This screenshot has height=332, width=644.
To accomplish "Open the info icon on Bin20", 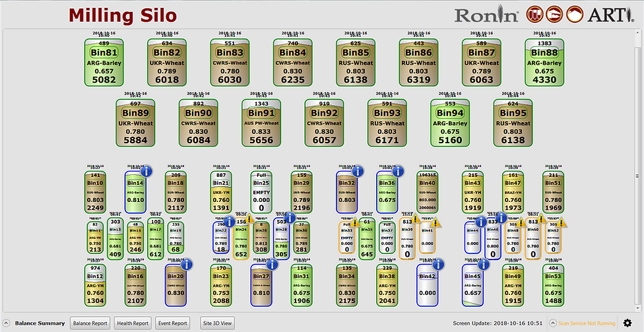I will click(187, 264).
